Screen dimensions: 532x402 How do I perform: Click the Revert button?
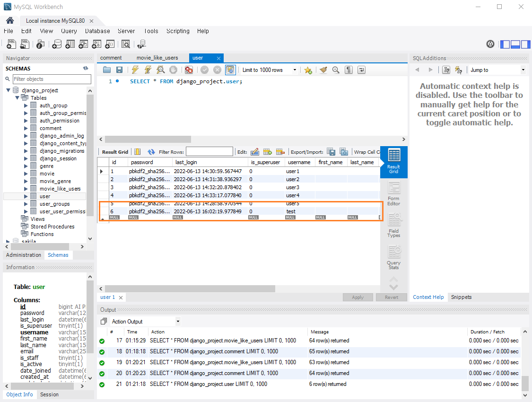[x=392, y=297]
